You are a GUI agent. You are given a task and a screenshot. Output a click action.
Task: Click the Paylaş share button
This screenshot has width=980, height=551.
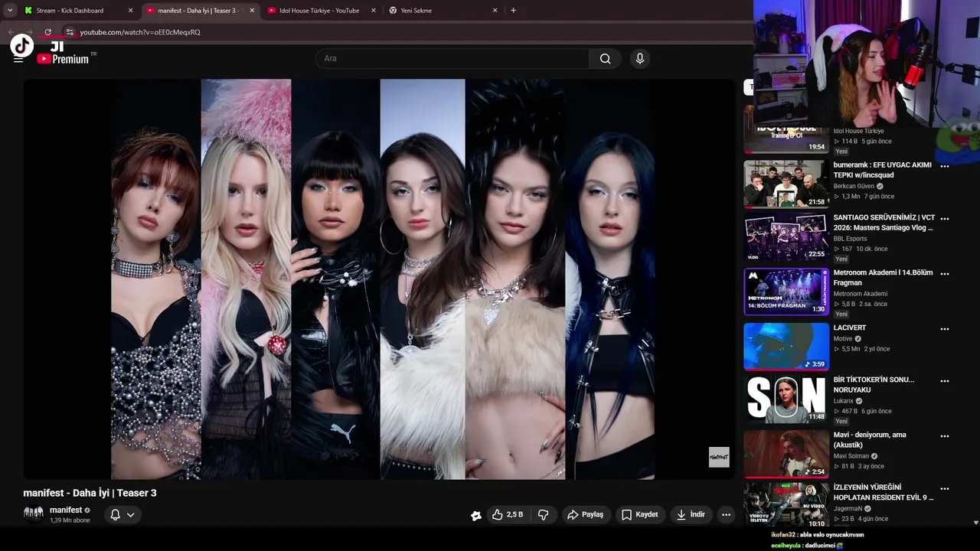click(585, 514)
